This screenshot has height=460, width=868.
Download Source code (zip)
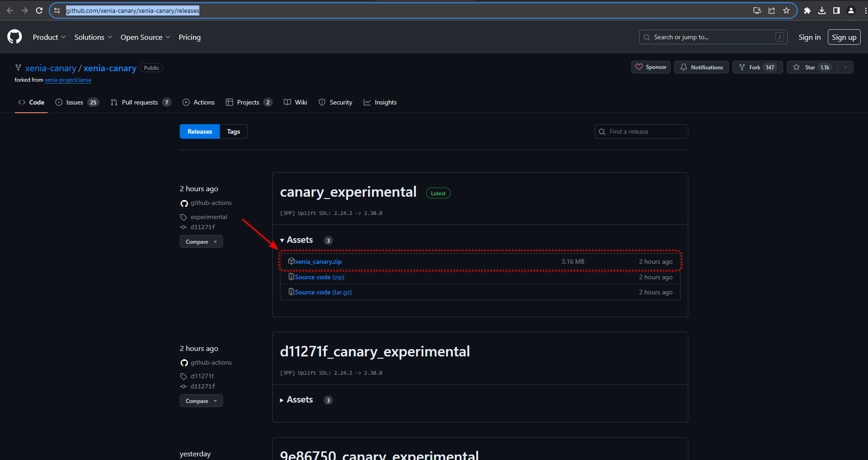pos(320,277)
